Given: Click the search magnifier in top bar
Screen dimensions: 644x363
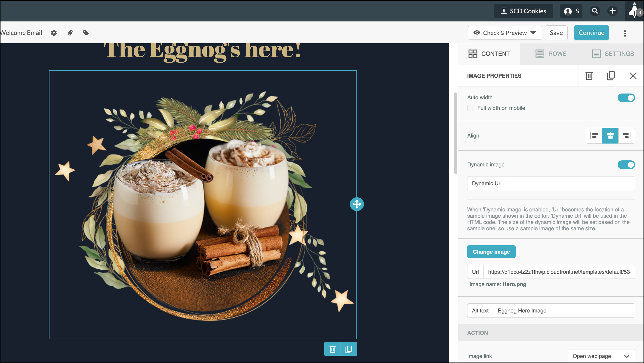Looking at the screenshot, I should click(595, 11).
